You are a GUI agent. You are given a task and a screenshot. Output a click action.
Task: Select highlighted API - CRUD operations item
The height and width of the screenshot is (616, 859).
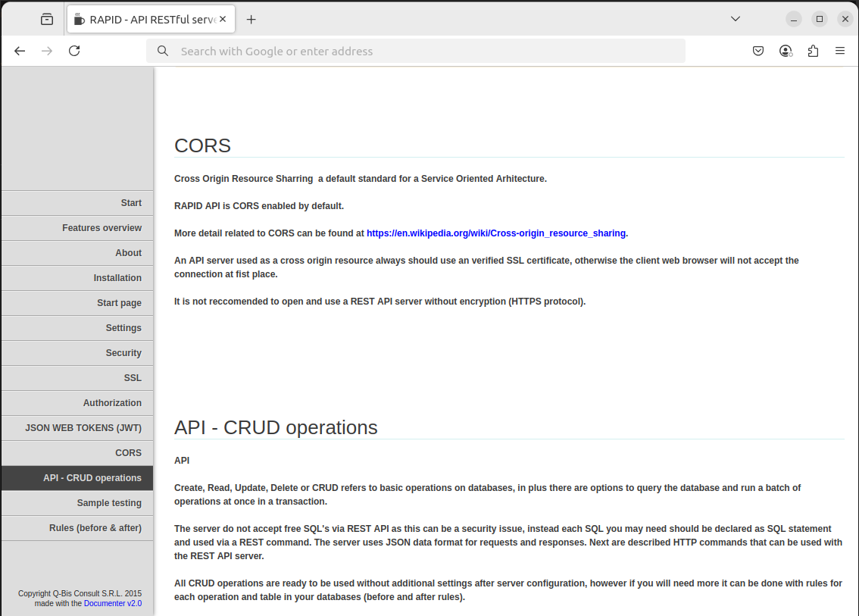(x=77, y=478)
